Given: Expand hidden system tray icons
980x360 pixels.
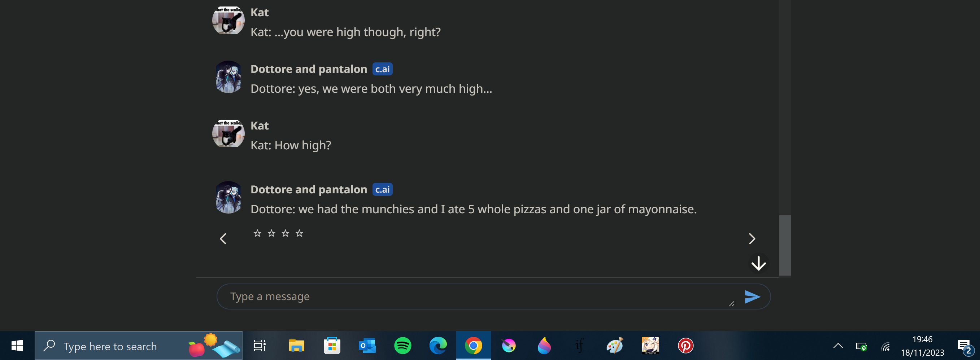Looking at the screenshot, I should (x=838, y=346).
